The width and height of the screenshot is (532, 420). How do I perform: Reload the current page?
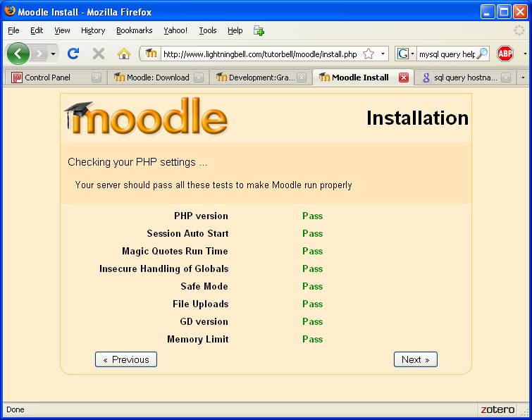(73, 54)
